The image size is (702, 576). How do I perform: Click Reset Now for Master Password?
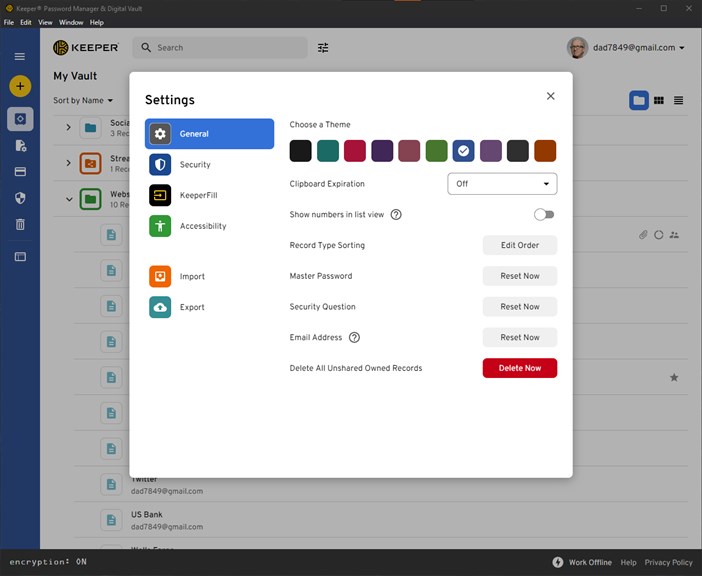click(520, 276)
